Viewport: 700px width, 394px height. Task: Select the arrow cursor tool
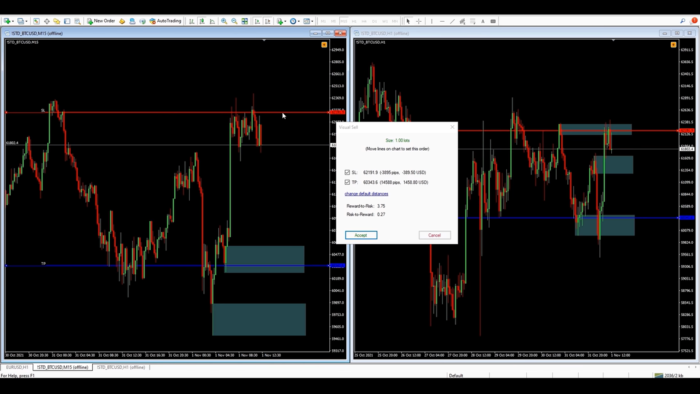coord(408,21)
